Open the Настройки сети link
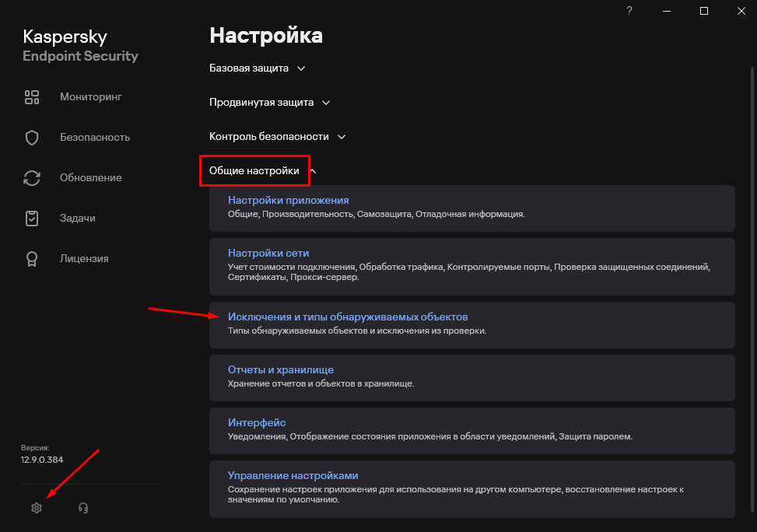 (x=268, y=254)
